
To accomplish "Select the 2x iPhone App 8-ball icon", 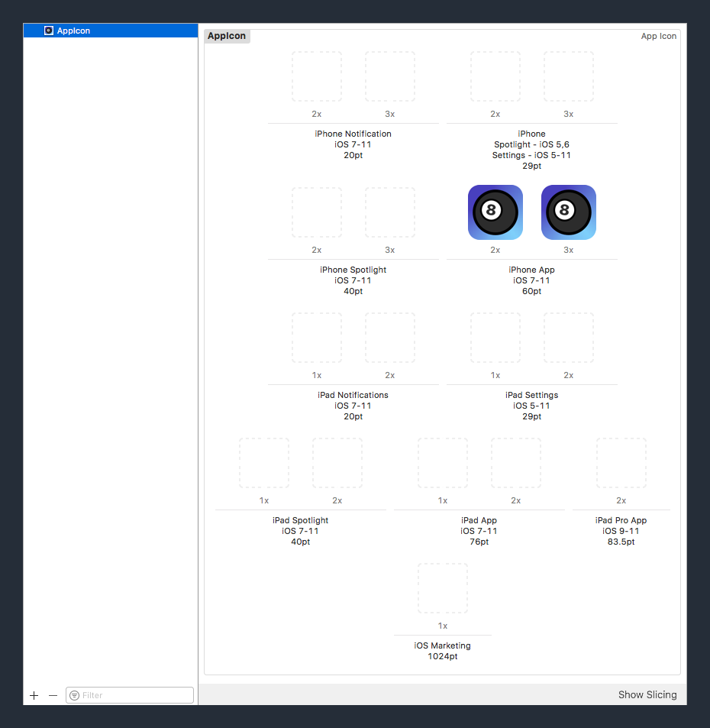I will click(495, 212).
